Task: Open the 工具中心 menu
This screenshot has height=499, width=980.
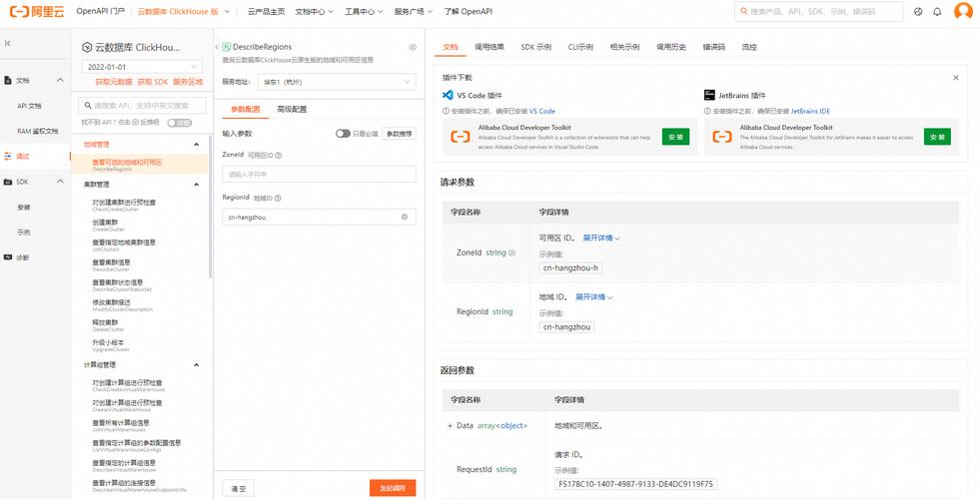Action: click(364, 11)
